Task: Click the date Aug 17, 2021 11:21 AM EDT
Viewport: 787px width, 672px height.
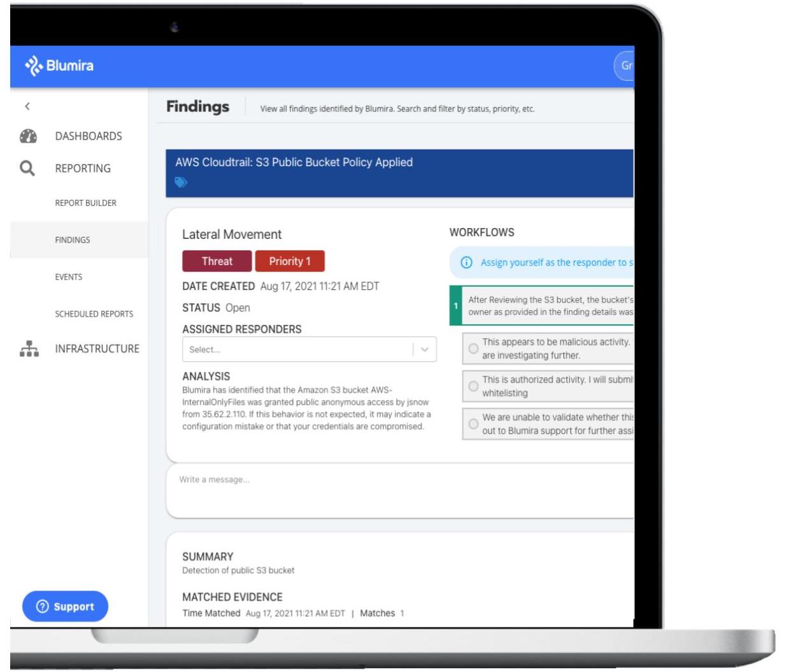Action: (320, 286)
